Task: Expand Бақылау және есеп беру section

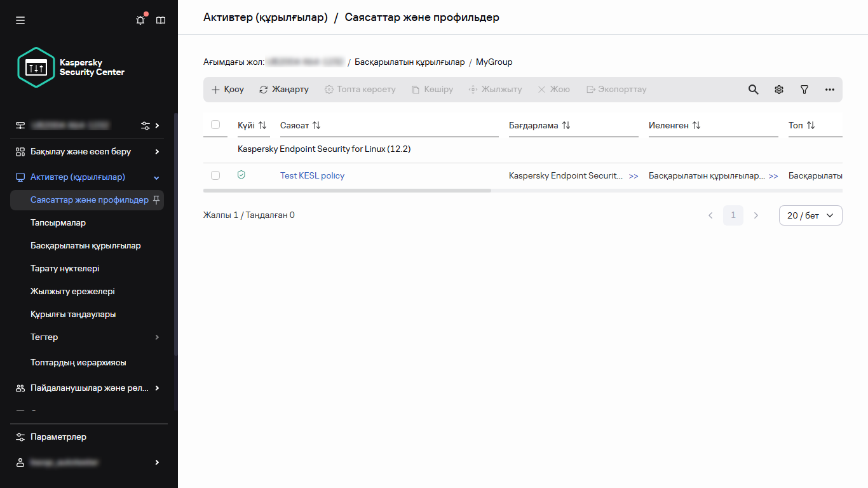Action: (157, 152)
